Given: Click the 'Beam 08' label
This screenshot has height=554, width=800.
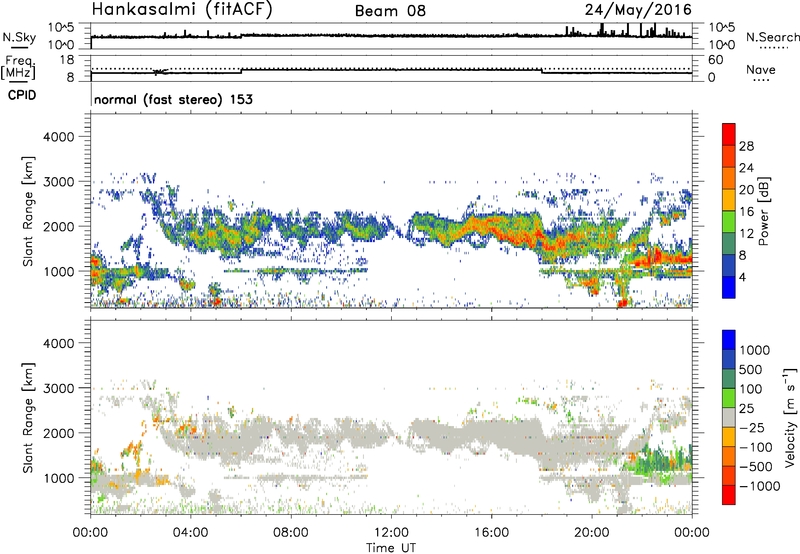Looking at the screenshot, I should pos(390,11).
